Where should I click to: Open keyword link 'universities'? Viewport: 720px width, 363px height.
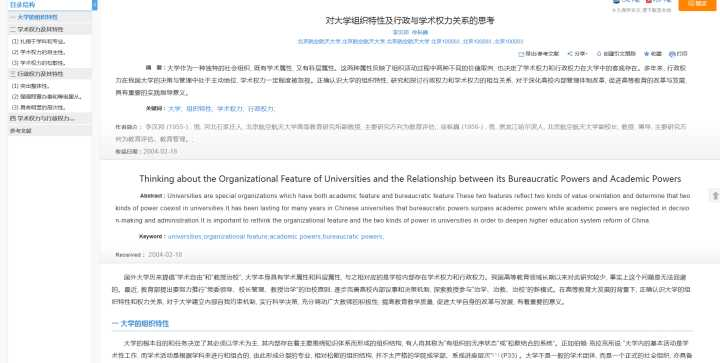tap(185, 237)
